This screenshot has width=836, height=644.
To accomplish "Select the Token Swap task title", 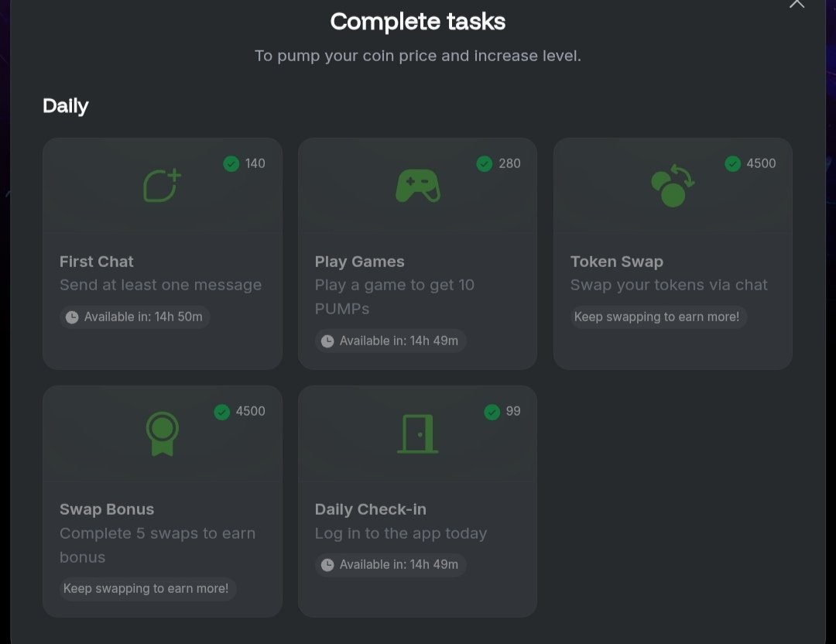I will [x=617, y=262].
